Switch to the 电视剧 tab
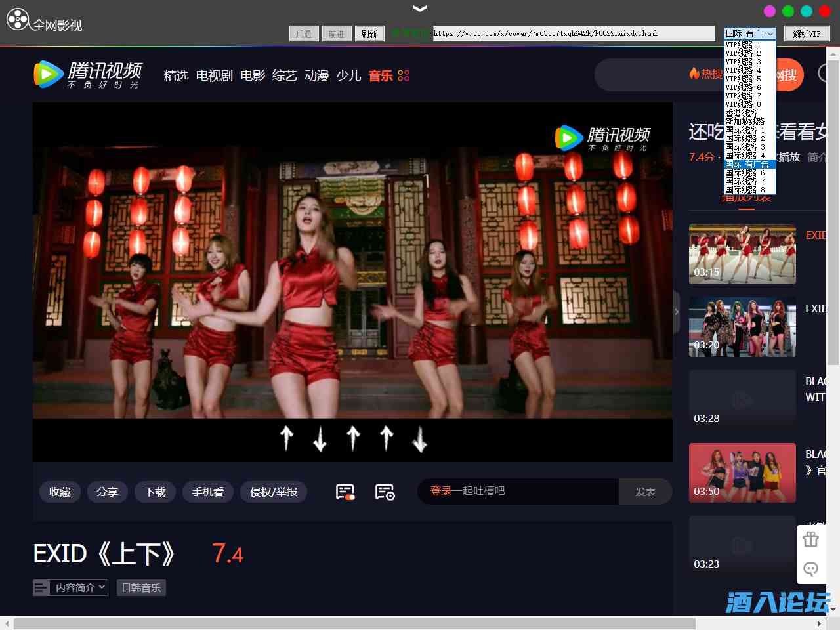This screenshot has height=630, width=840. tap(214, 75)
